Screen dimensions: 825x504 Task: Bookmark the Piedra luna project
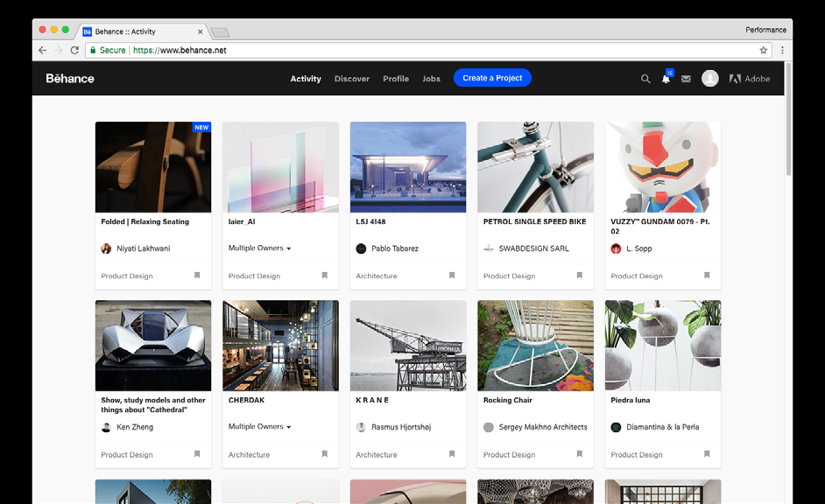click(707, 454)
